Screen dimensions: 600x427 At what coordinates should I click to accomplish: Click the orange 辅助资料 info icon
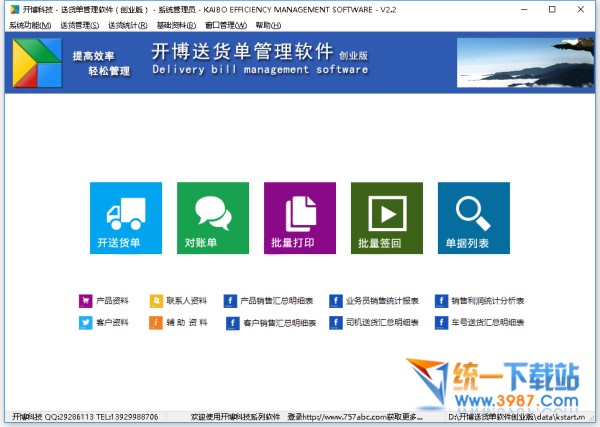155,323
